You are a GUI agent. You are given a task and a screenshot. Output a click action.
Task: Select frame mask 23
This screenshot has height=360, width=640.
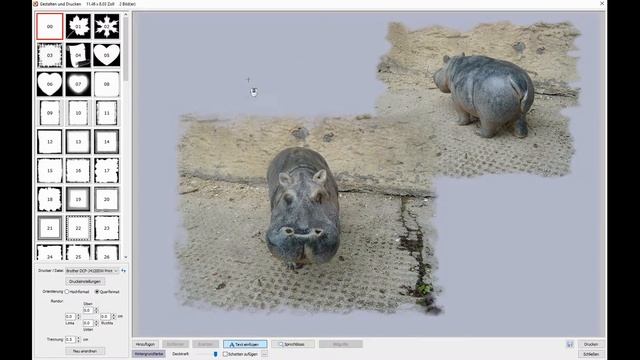click(x=107, y=228)
